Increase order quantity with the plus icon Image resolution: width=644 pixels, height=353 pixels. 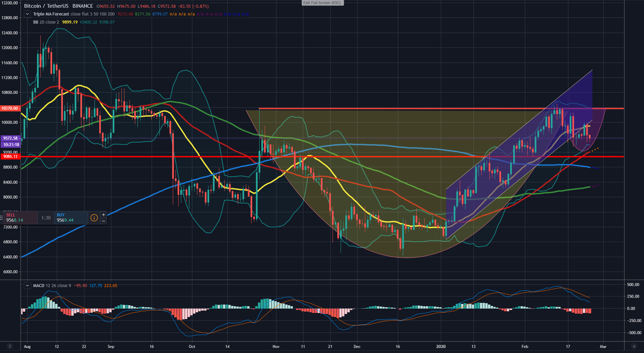pos(104,215)
